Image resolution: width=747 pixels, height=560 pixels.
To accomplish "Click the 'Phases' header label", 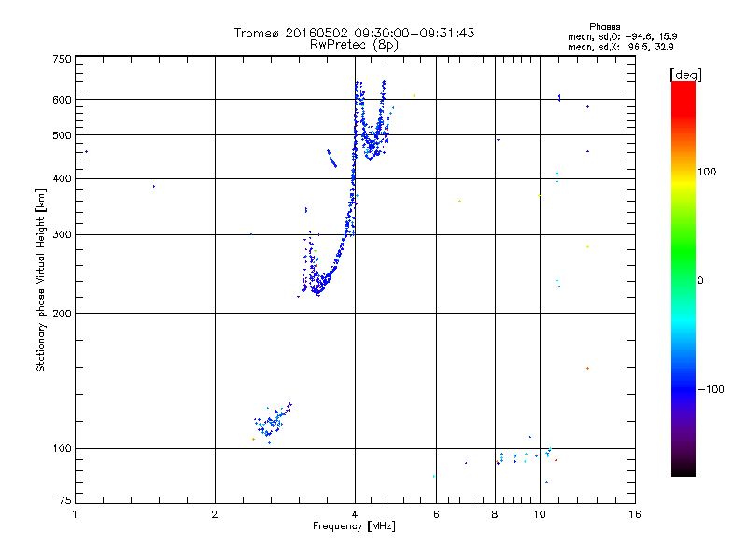I will click(604, 27).
